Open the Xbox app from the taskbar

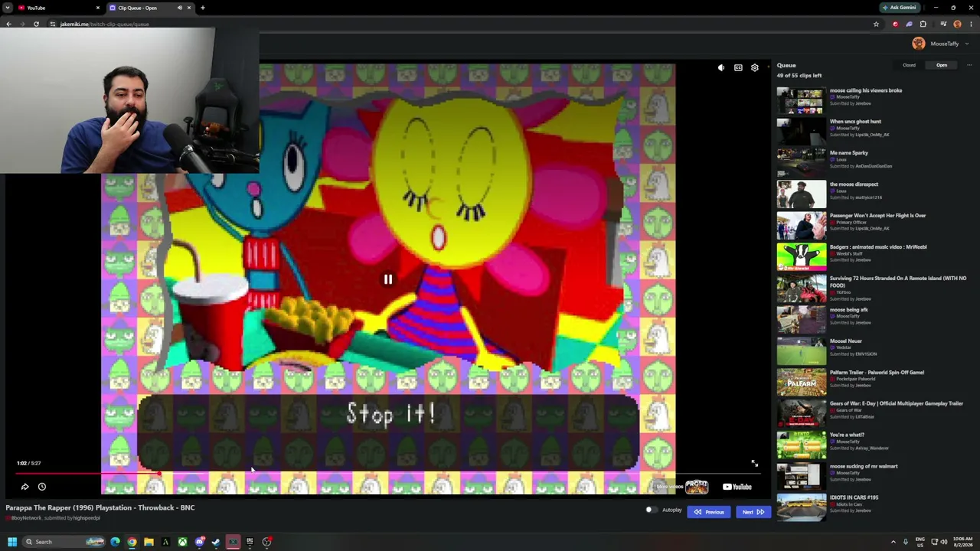(x=182, y=542)
